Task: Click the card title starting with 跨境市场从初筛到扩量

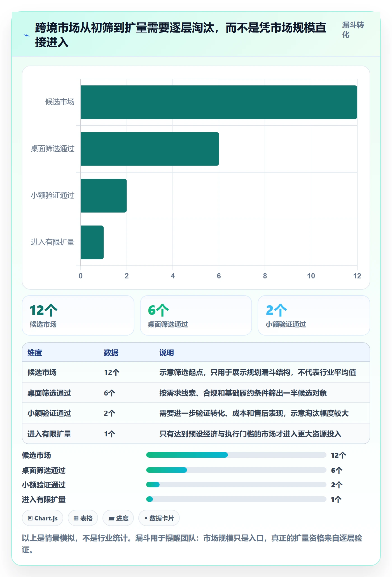Action: point(181,35)
